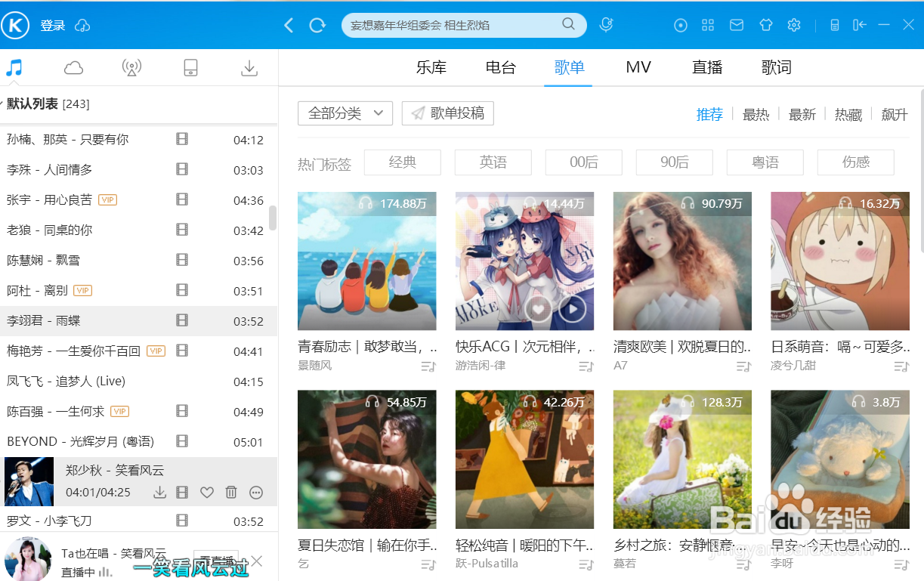Switch to mini-player mode
924x581 pixels.
(x=860, y=25)
